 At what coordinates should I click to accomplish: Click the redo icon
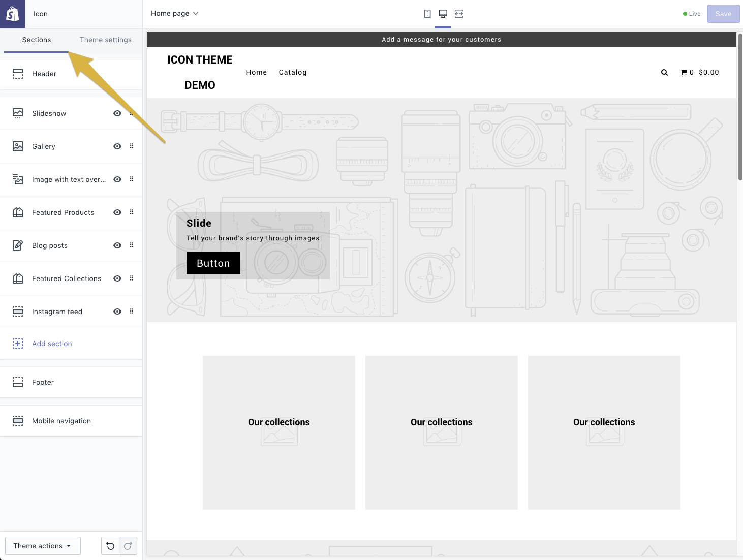(128, 546)
